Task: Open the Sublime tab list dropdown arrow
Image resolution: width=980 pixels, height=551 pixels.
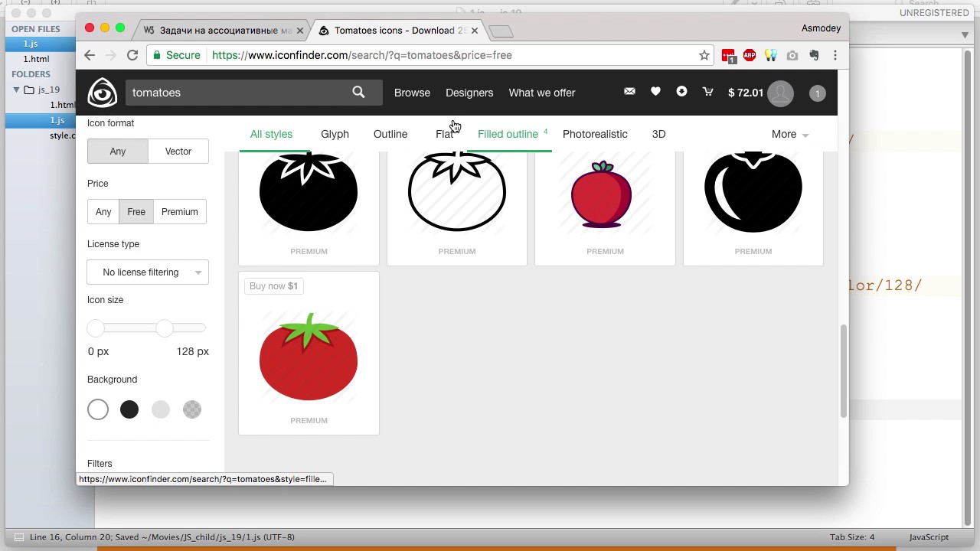Action: coord(965,34)
